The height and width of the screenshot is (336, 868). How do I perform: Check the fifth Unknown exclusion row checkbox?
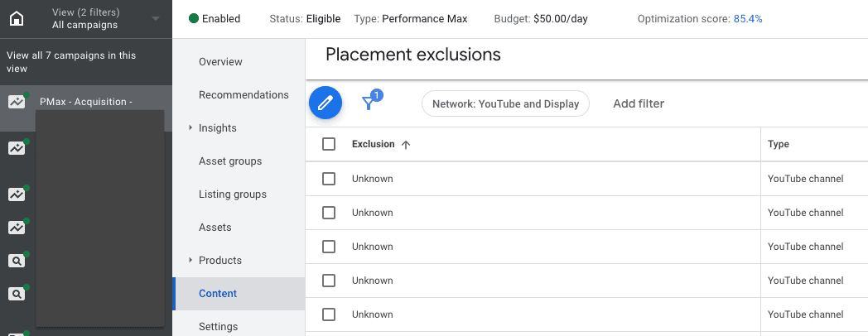(329, 314)
